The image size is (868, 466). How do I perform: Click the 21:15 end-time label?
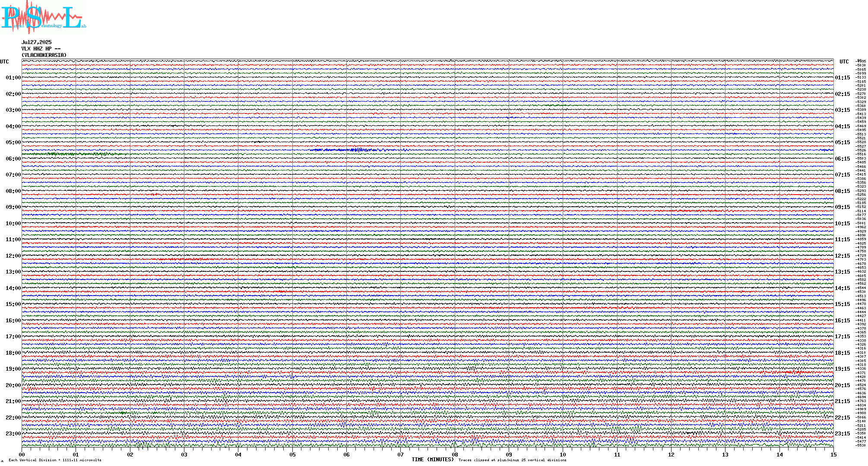click(843, 401)
